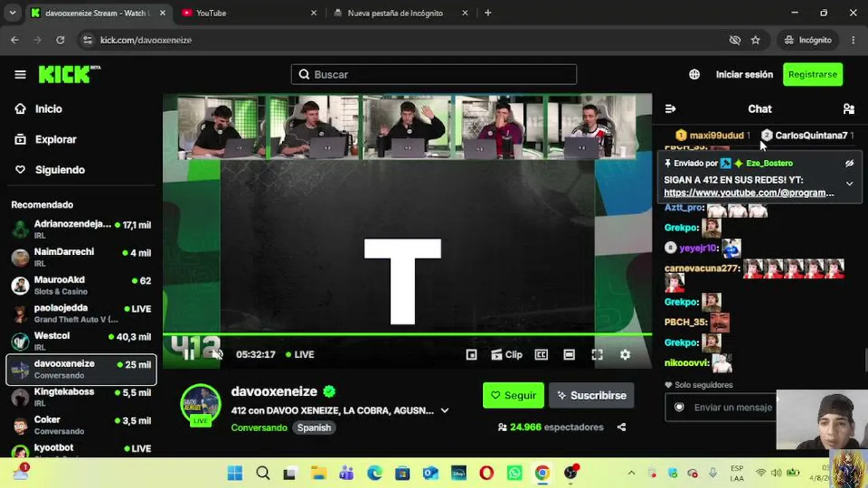The image size is (868, 488).
Task: Open the Chrome tab search dropdown
Action: (x=12, y=13)
